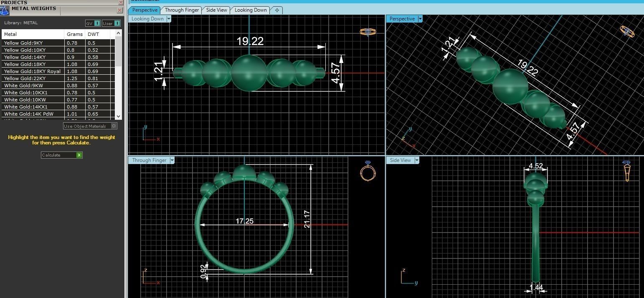Switch to the Looking Down tab
The height and width of the screenshot is (298, 644).
[251, 10]
